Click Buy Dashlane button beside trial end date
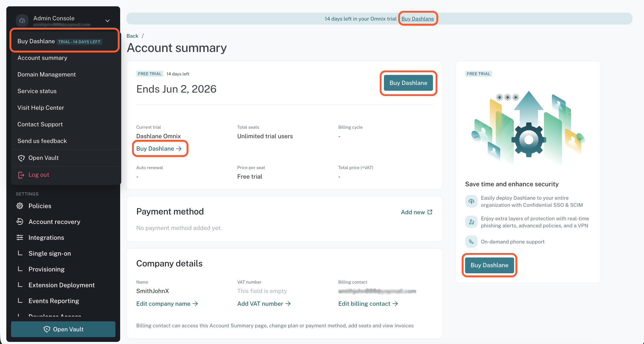644x344 pixels. (408, 83)
